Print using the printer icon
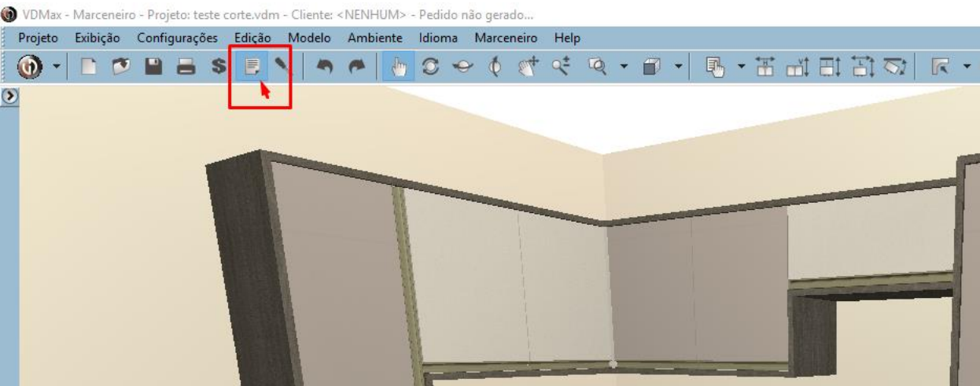Viewport: 980px width, 386px height. (186, 68)
